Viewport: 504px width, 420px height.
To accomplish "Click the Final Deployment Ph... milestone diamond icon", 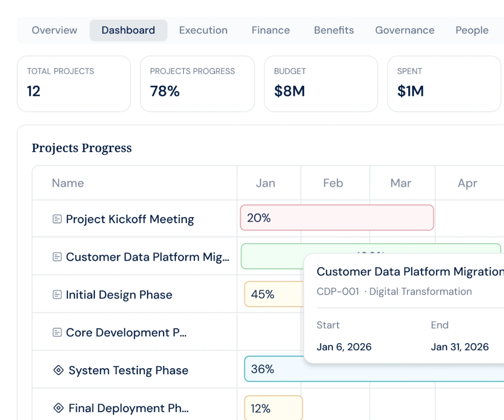I will tap(59, 408).
